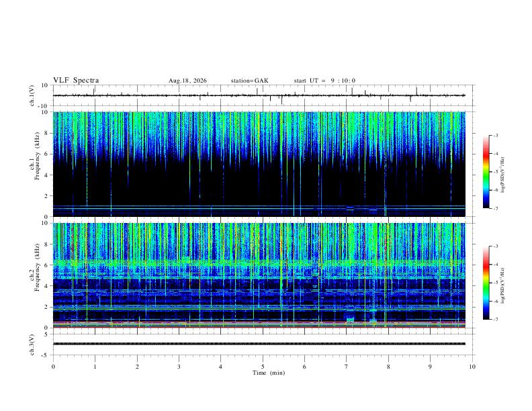
Task: Click the green 6 kHz band in ch.2
Action: click(x=259, y=263)
